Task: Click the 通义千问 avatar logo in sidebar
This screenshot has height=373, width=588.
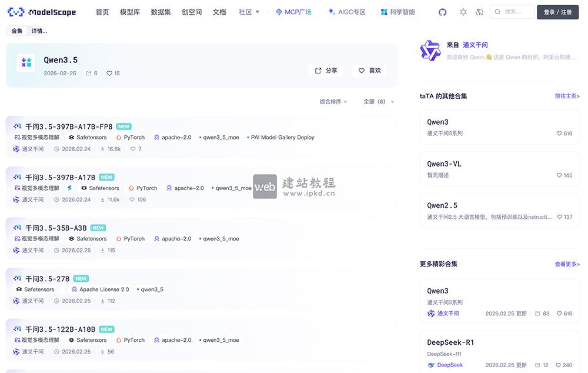Action: [x=431, y=50]
